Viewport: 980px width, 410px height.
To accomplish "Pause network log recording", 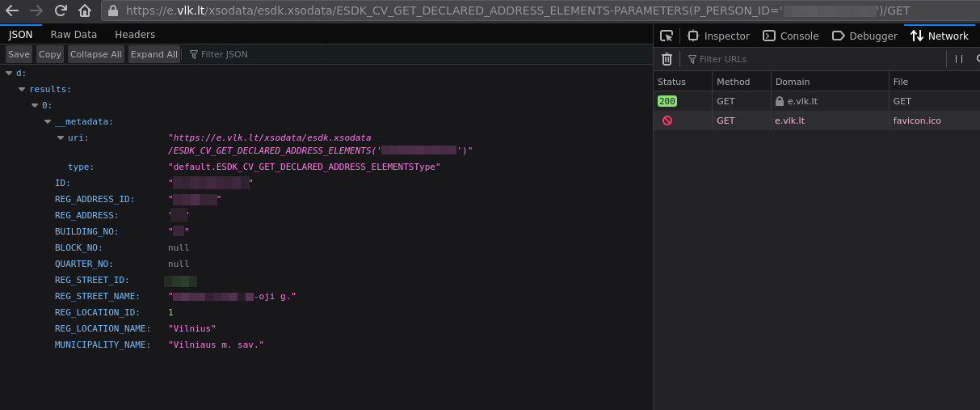I will (959, 59).
